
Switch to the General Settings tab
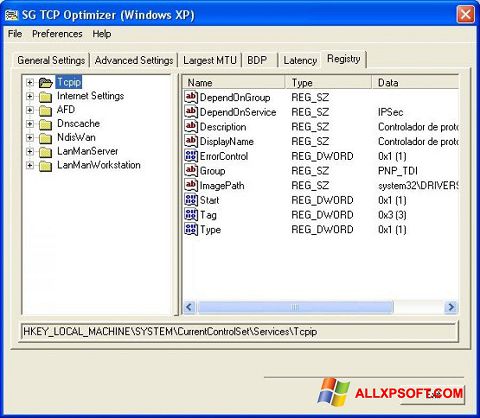51,60
